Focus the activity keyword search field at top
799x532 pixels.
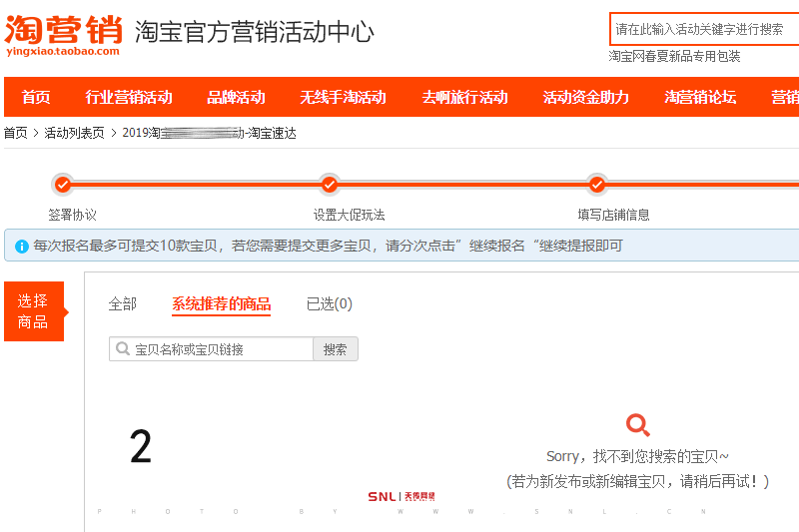(704, 29)
